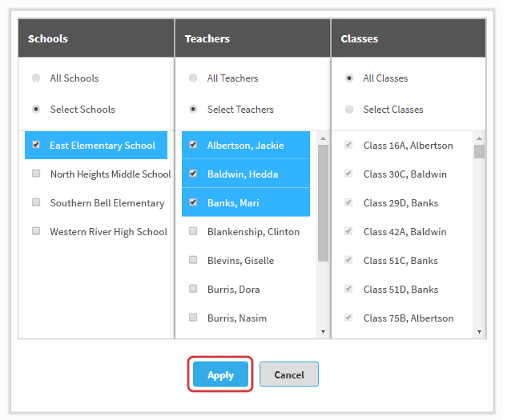Screen dimensions: 507x420
Task: Uncheck teacher Albertson, Jackie
Action: (x=193, y=145)
